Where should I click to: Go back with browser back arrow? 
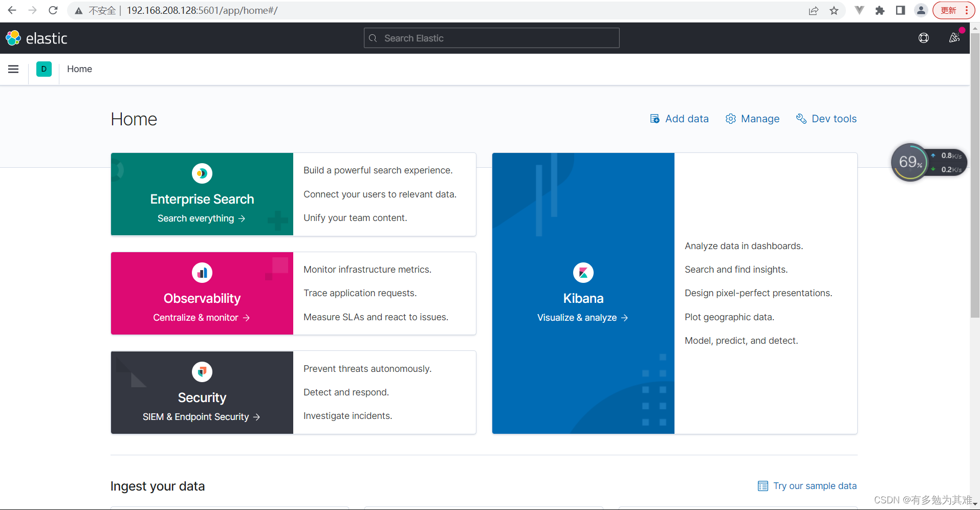click(x=12, y=10)
